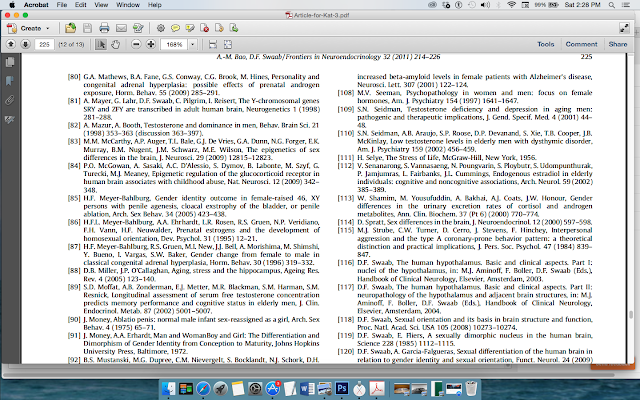Activate the selection cursor tool

point(101,44)
